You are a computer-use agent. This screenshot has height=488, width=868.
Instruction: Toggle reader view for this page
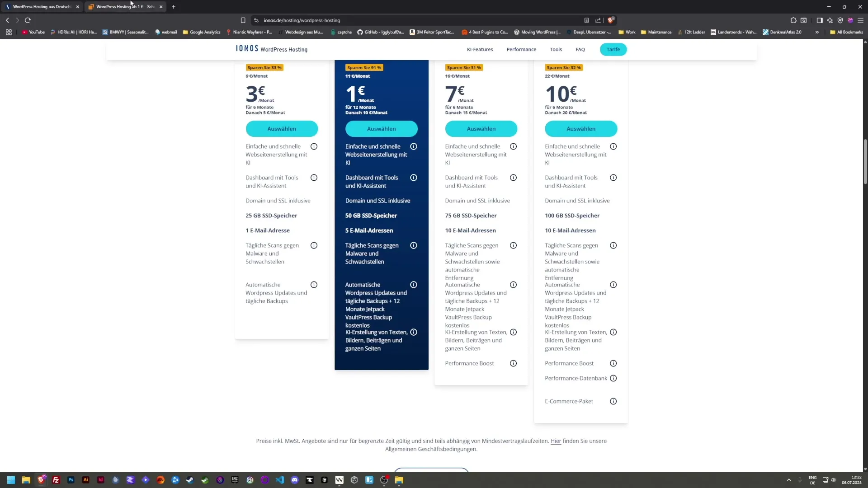pyautogui.click(x=586, y=20)
